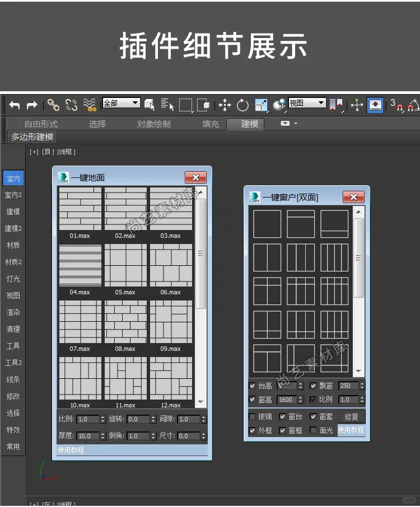Open the 对象绘制 ribbon tab
The image size is (420, 507).
153,124
